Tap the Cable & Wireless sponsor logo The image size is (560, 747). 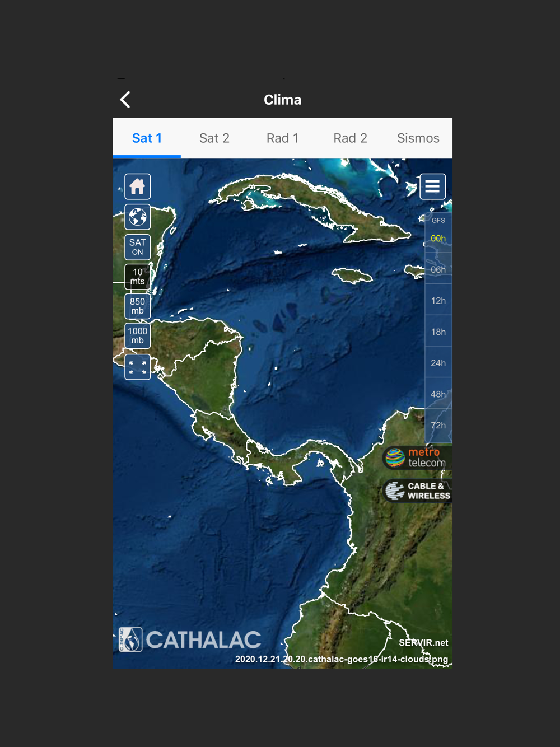418,491
